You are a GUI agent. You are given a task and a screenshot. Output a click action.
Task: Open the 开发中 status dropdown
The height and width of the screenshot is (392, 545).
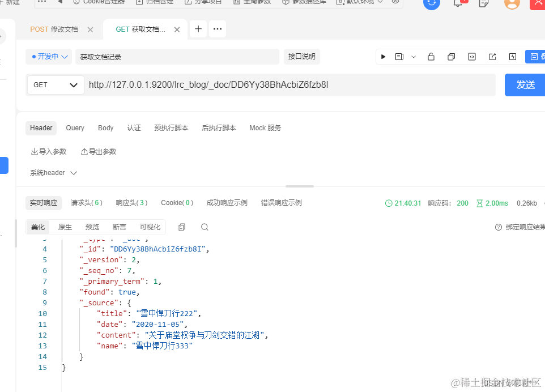pyautogui.click(x=48, y=56)
